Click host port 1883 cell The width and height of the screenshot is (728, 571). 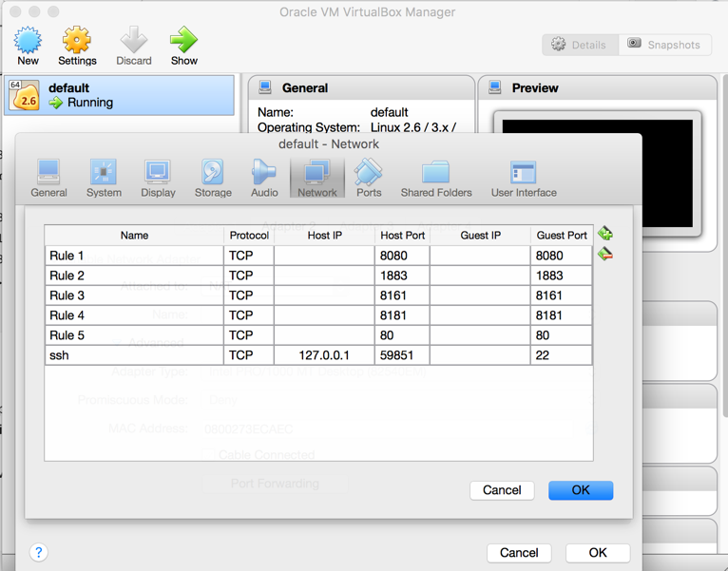click(402, 276)
